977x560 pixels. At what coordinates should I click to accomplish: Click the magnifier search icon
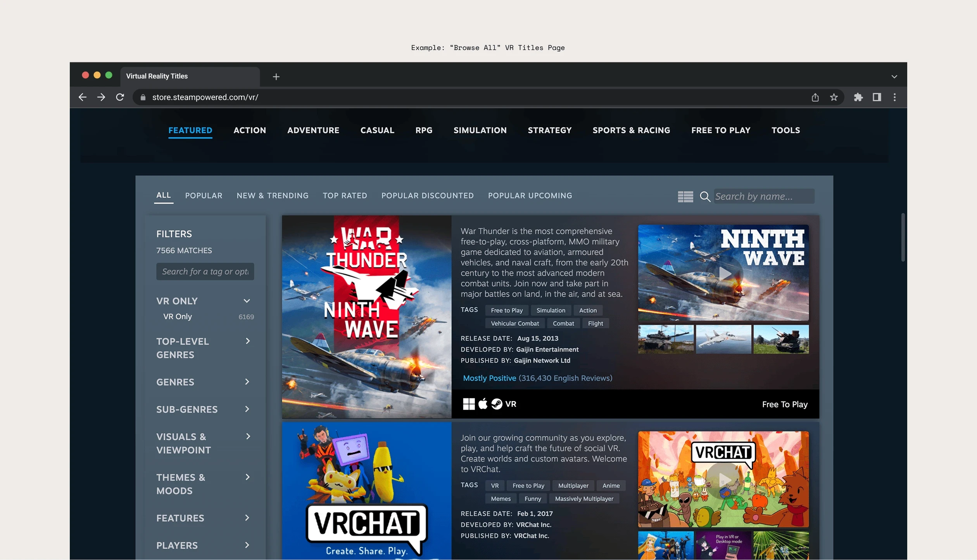pos(705,196)
